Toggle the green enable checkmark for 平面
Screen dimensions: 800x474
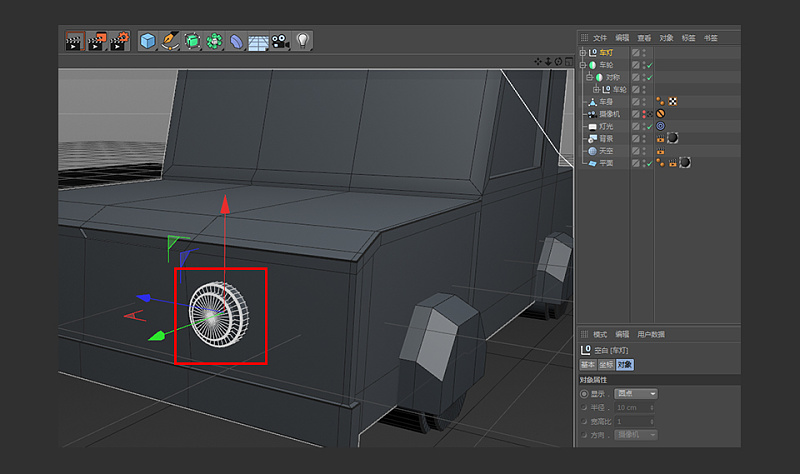pos(649,163)
